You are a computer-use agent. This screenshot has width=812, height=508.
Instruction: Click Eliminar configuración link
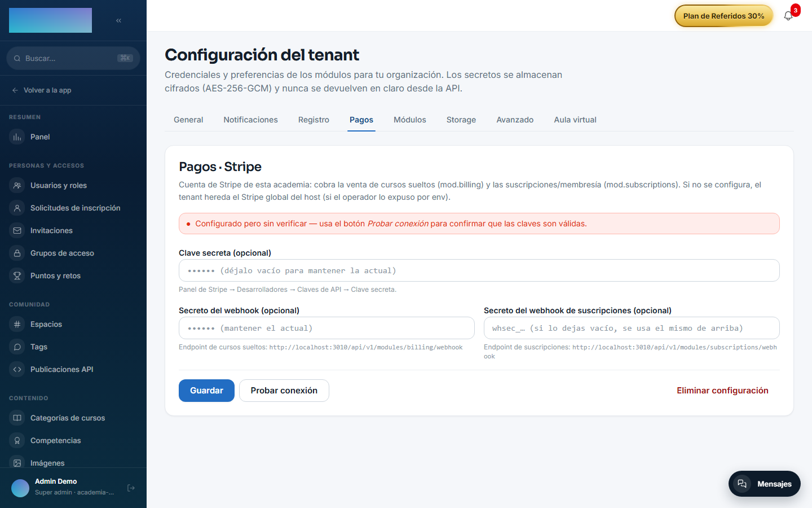click(722, 391)
